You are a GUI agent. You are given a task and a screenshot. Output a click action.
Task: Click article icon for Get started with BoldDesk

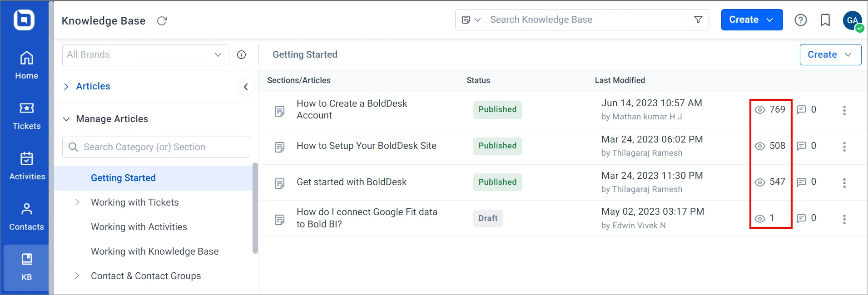click(280, 184)
